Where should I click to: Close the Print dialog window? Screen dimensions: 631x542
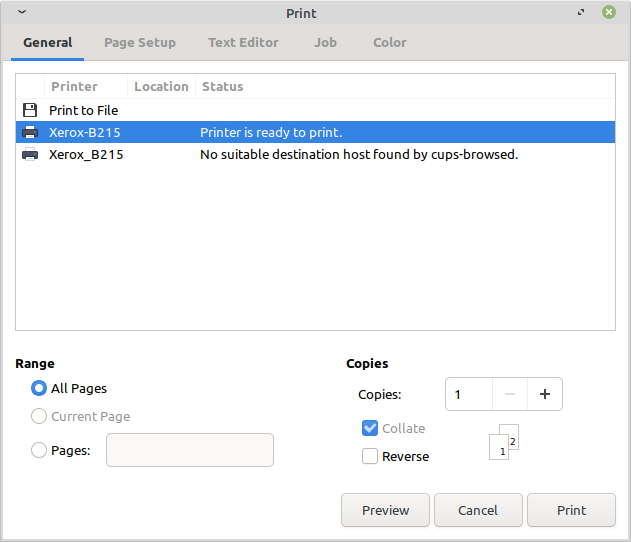[x=609, y=13]
